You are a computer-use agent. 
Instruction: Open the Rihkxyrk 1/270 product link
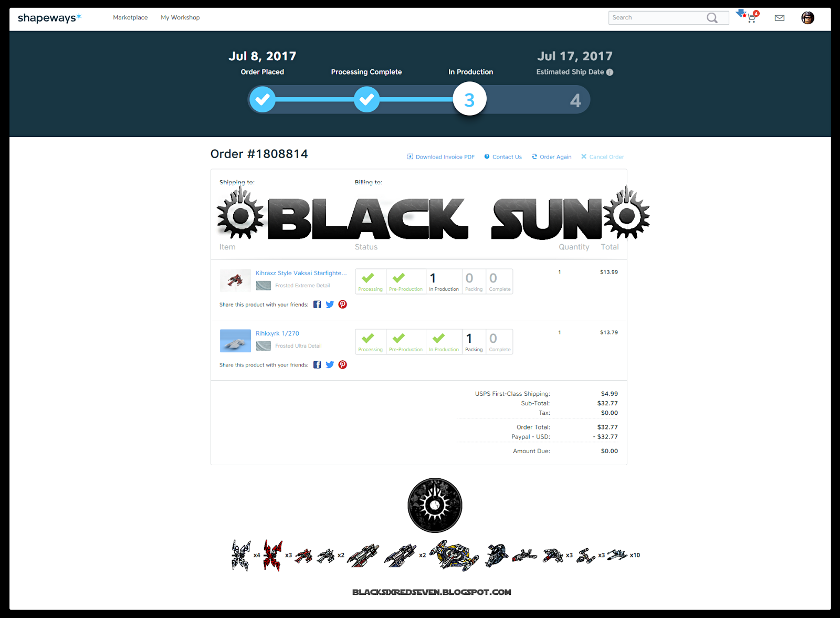(277, 333)
